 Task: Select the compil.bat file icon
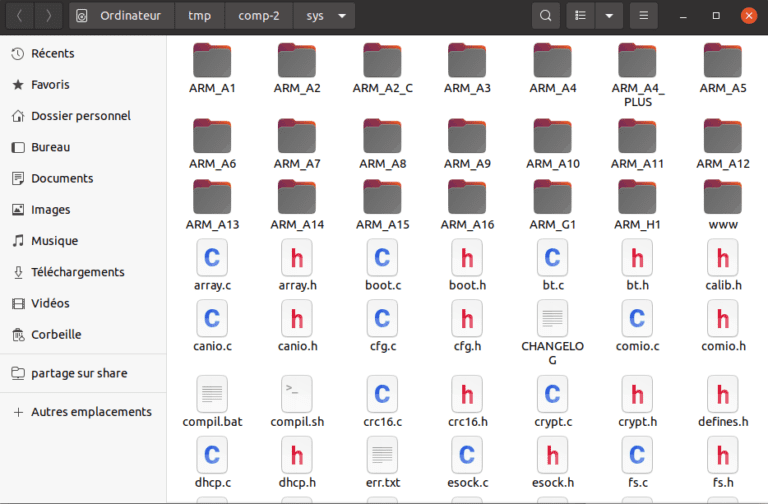pyautogui.click(x=212, y=394)
